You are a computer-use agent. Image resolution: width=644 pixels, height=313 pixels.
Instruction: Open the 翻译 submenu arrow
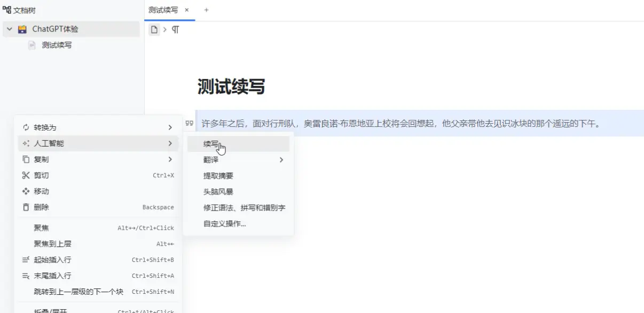[x=281, y=159]
